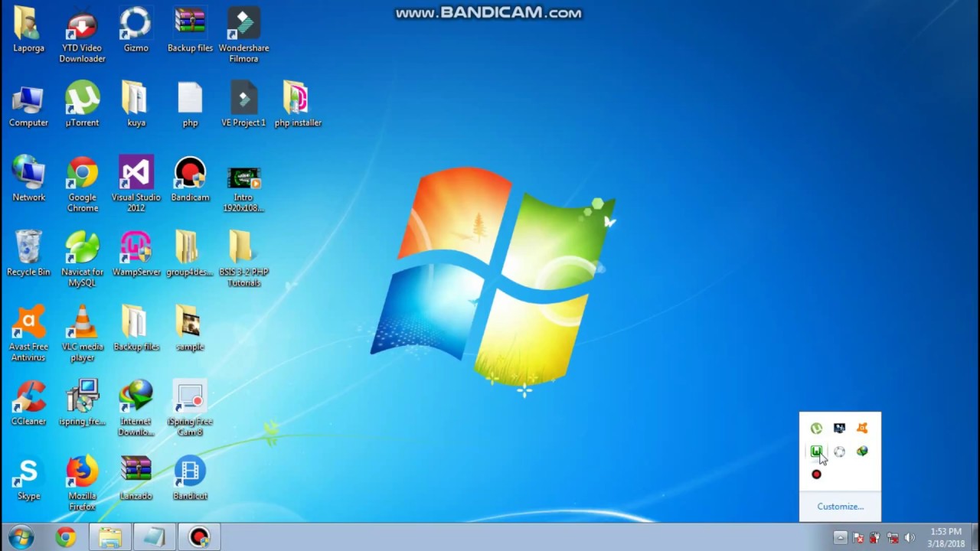Select the Navicat for MySQL shortcut

[82, 260]
